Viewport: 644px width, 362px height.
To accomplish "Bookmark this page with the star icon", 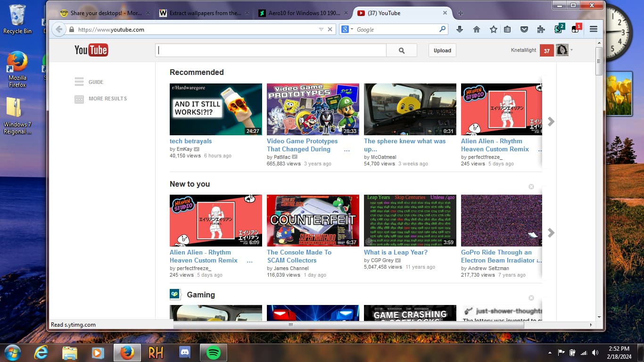I will 493,29.
